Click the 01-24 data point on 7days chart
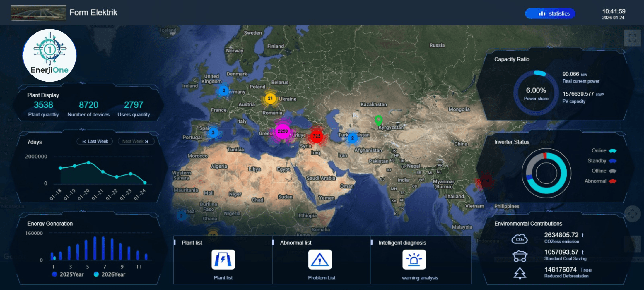This screenshot has width=644, height=290. 145,183
